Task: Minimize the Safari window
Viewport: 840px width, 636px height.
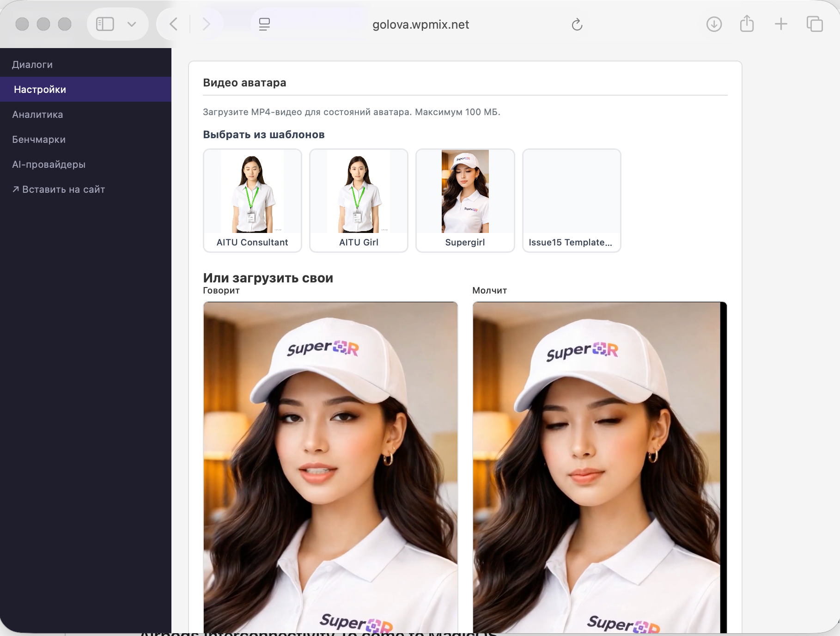Action: [43, 24]
